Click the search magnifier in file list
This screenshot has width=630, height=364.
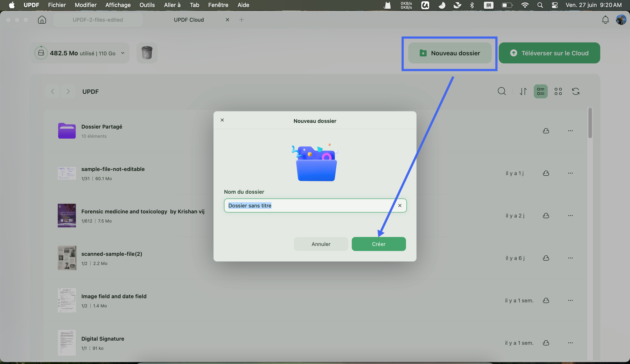pos(502,91)
